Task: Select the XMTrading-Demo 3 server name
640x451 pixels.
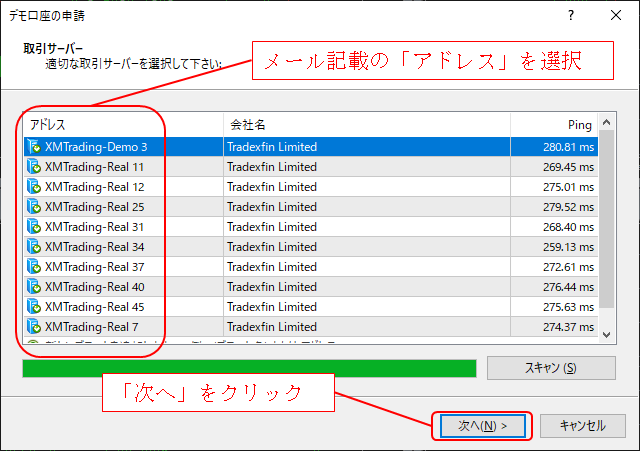Action: coord(96,147)
